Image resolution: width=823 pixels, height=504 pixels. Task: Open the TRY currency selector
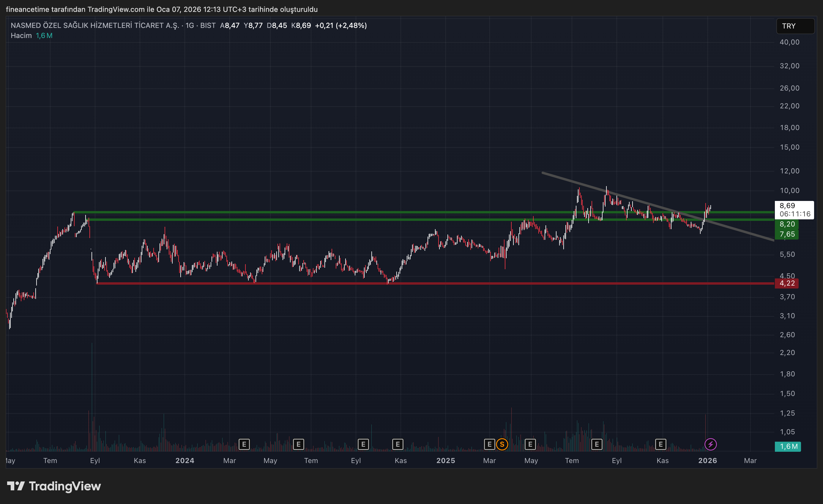795,26
